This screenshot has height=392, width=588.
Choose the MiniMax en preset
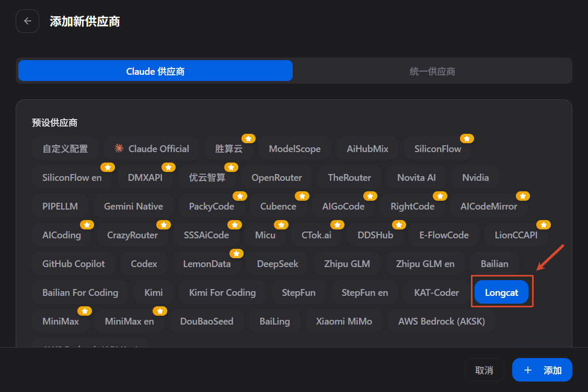point(130,321)
